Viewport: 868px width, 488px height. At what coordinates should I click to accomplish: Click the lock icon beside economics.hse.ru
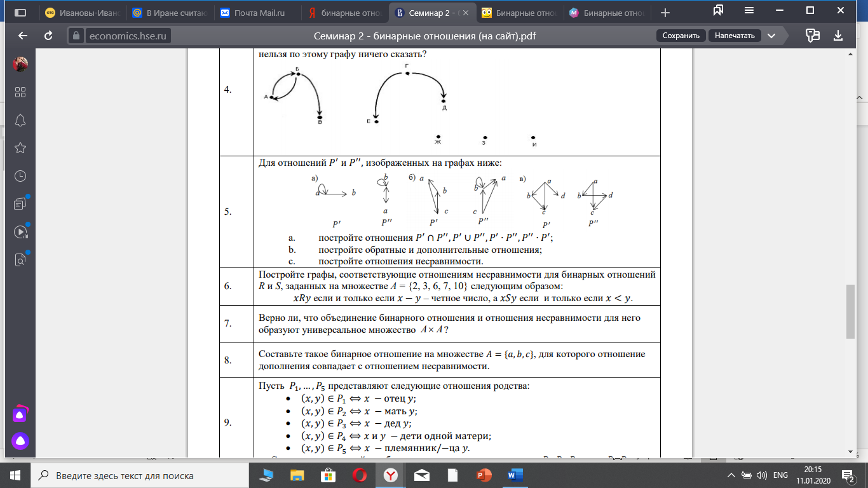[76, 36]
